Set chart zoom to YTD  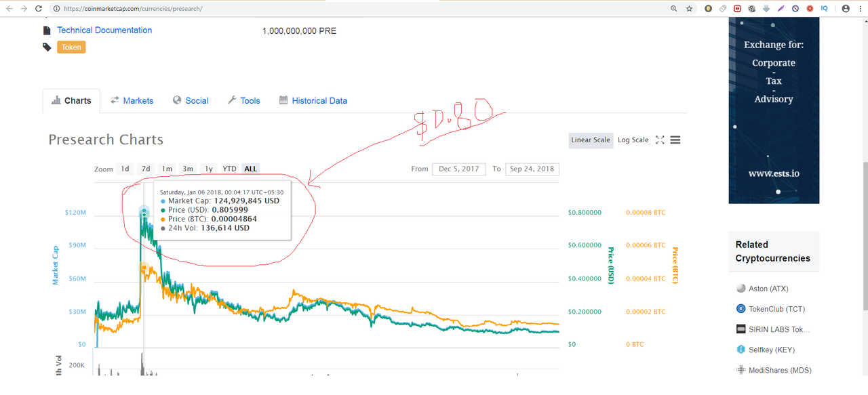[230, 169]
